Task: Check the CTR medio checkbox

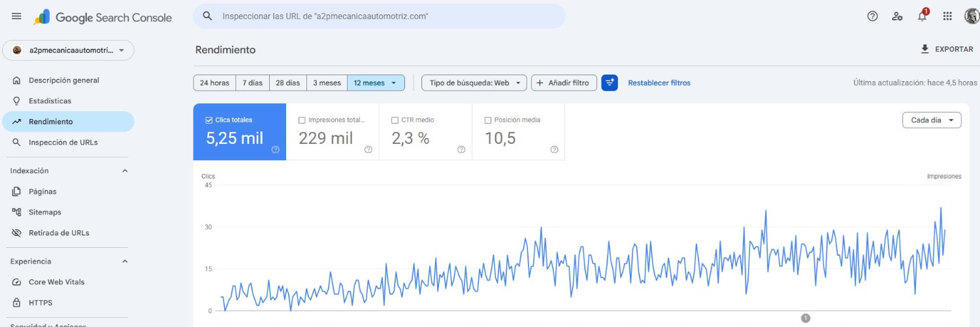Action: (395, 120)
